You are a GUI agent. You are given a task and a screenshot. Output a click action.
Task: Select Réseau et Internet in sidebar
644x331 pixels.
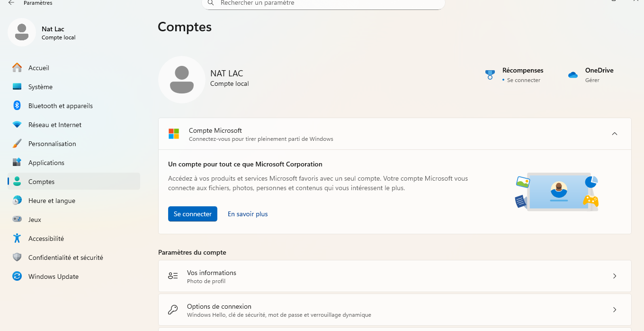coord(74,125)
